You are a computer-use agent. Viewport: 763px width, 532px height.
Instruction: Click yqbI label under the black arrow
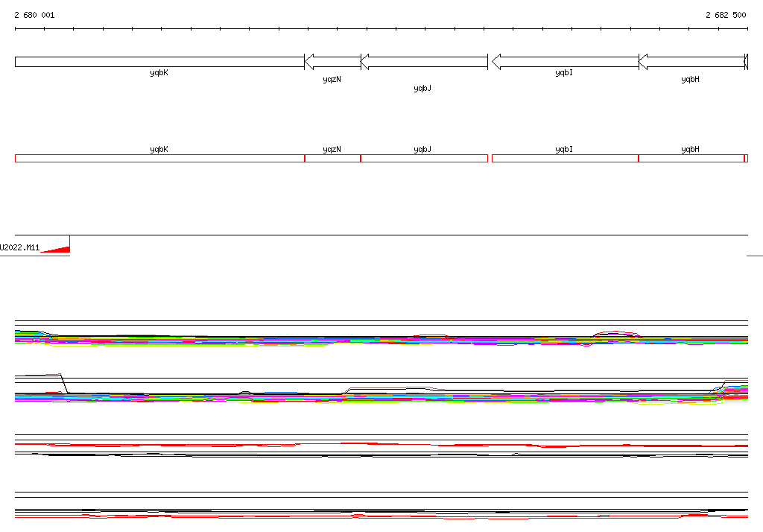pos(564,73)
